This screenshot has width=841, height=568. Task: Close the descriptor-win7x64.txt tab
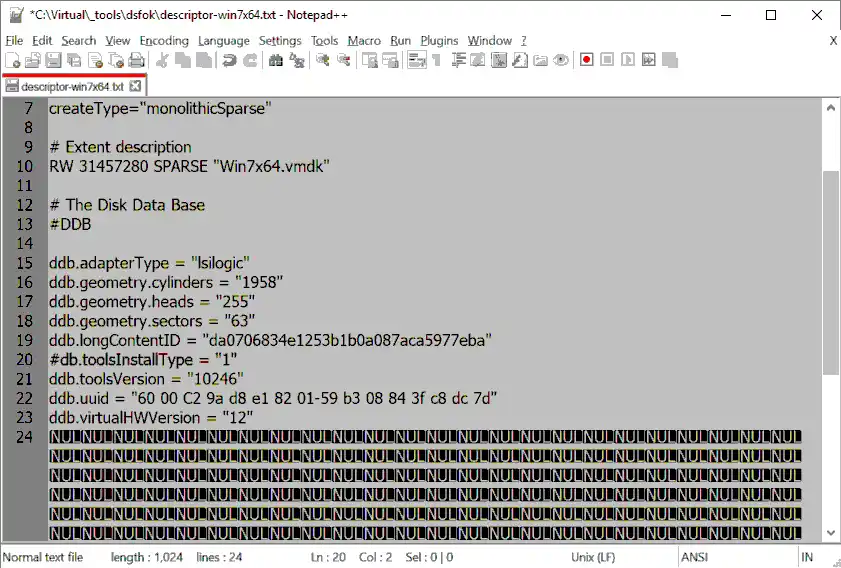(136, 86)
